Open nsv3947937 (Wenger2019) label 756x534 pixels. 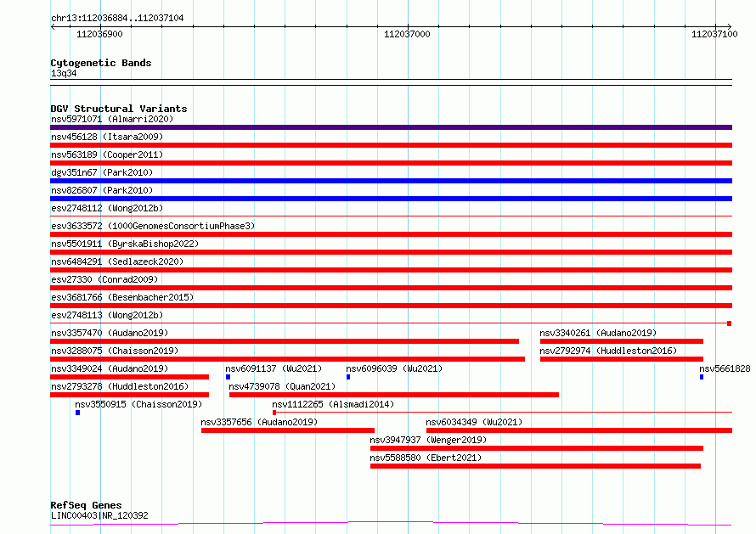coord(428,440)
